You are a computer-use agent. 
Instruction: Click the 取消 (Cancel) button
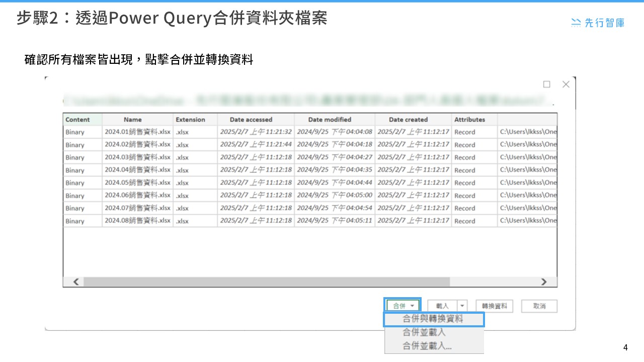539,306
